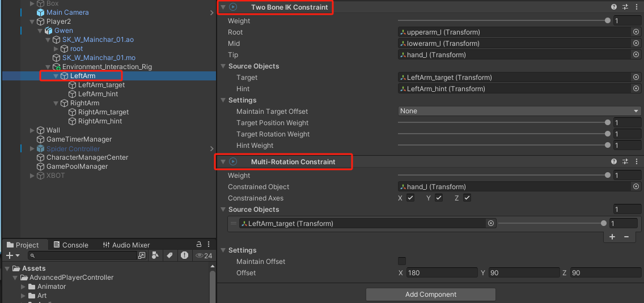Image resolution: width=644 pixels, height=303 pixels.
Task: Open the Maintain Target Offset dropdown
Action: point(519,112)
